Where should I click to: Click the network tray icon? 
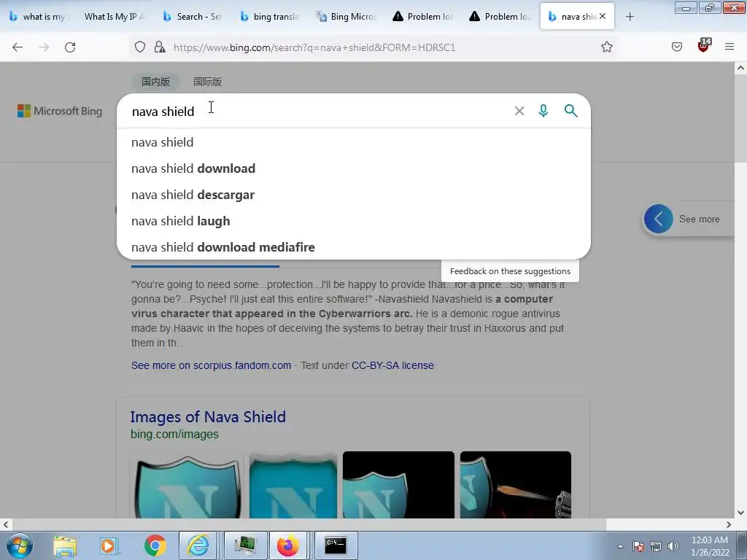click(x=656, y=546)
